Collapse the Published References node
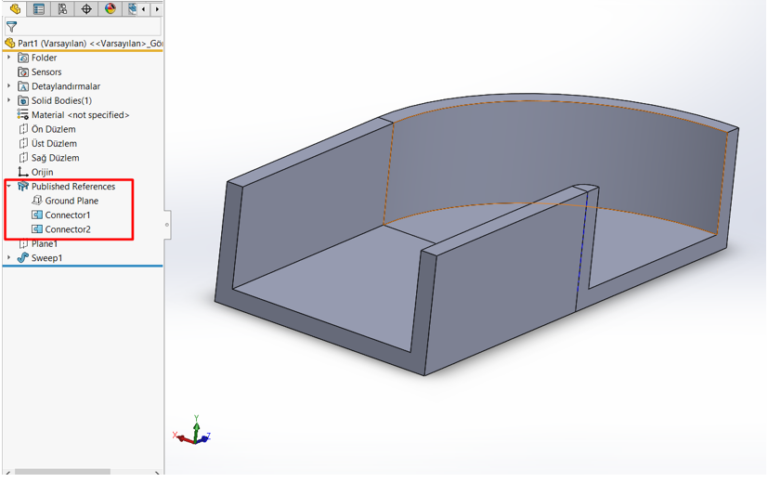 coord(9,187)
